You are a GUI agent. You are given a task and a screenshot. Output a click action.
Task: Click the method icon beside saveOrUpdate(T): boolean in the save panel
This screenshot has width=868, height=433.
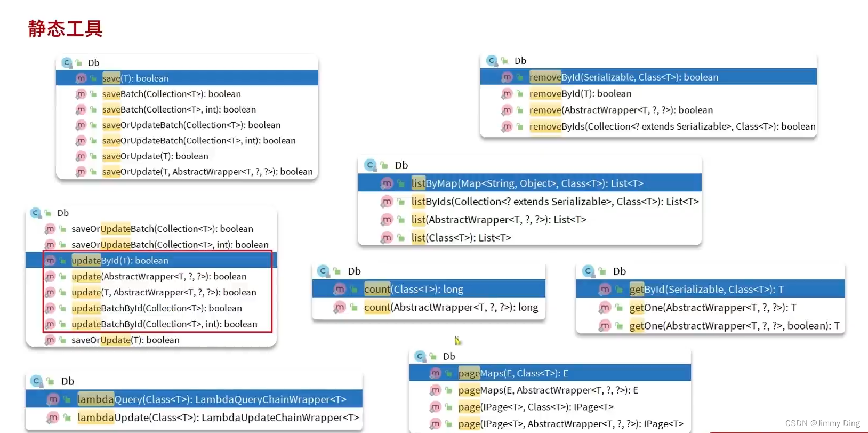coord(81,156)
